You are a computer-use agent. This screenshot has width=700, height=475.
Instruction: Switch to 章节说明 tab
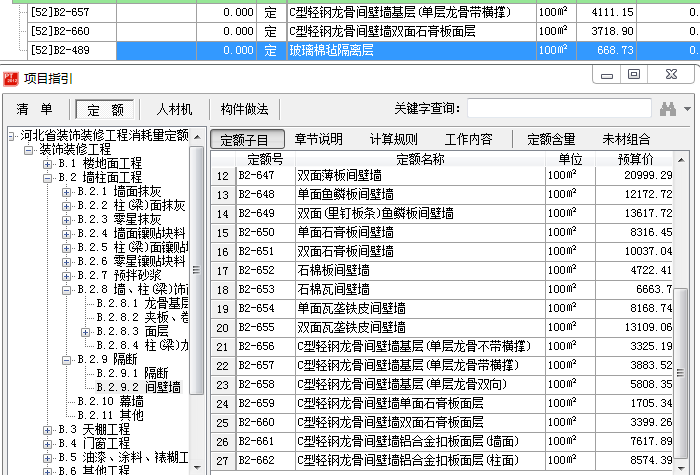pyautogui.click(x=319, y=139)
